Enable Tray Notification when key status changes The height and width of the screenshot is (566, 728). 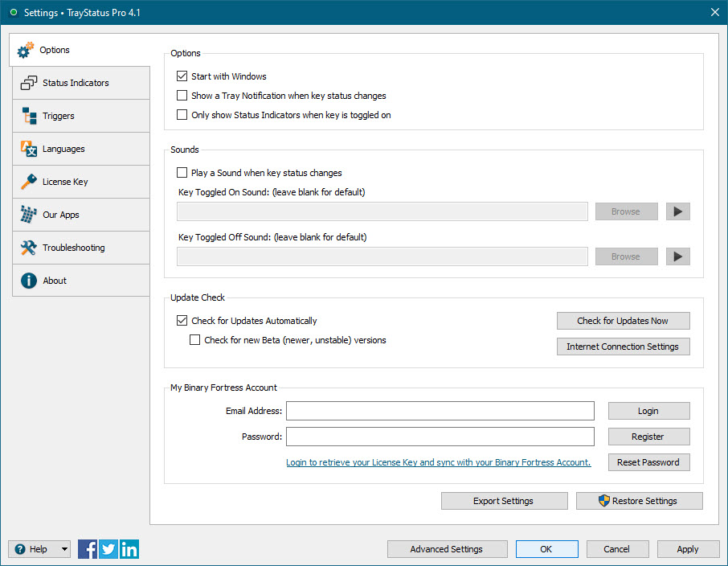(x=182, y=96)
